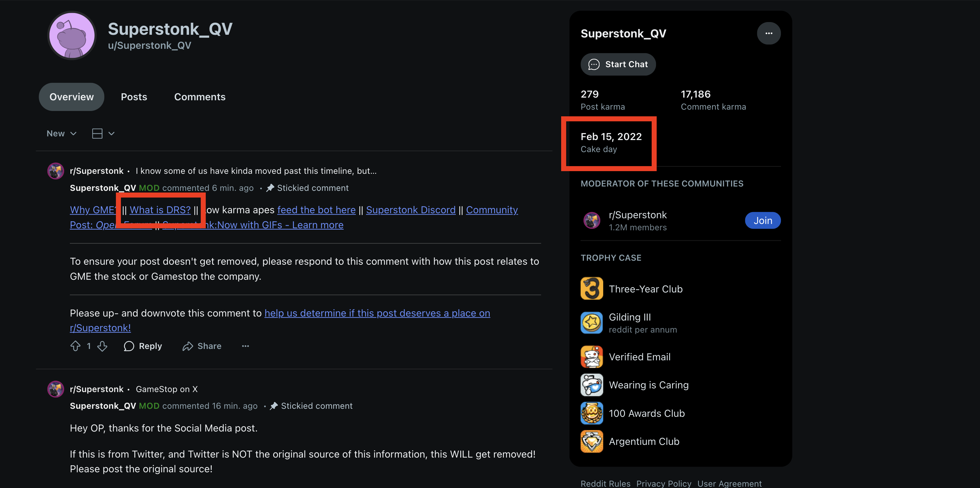The width and height of the screenshot is (980, 488).
Task: Open 'feed the bot here' link
Action: (x=316, y=210)
